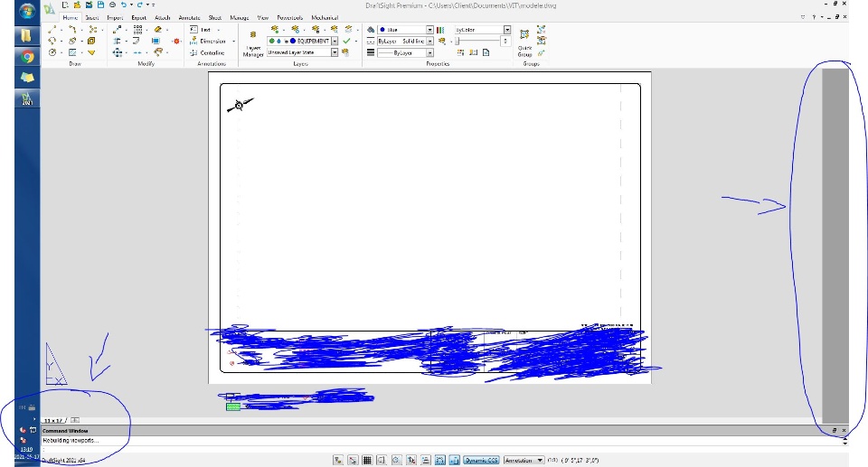Switch to the Insert ribbon tab
The height and width of the screenshot is (467, 868).
click(x=92, y=18)
